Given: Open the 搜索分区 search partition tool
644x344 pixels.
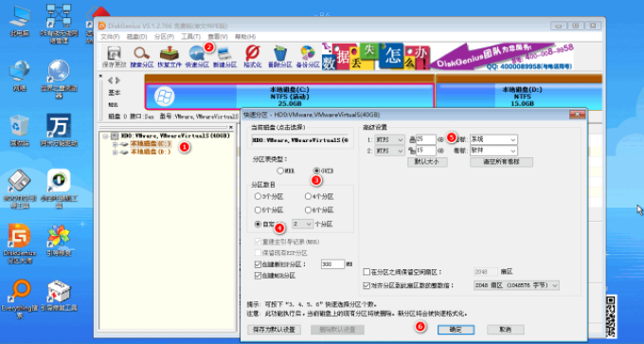Looking at the screenshot, I should point(142,57).
